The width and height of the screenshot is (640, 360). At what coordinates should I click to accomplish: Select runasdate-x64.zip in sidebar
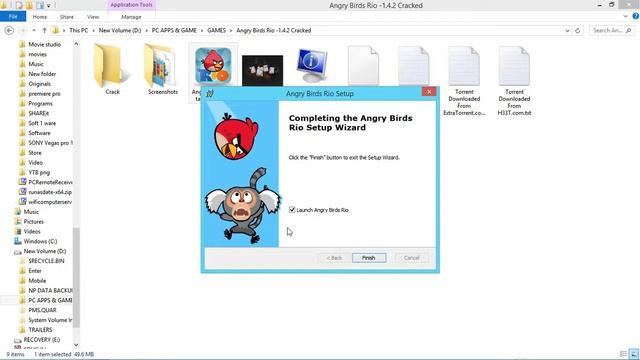(x=50, y=192)
